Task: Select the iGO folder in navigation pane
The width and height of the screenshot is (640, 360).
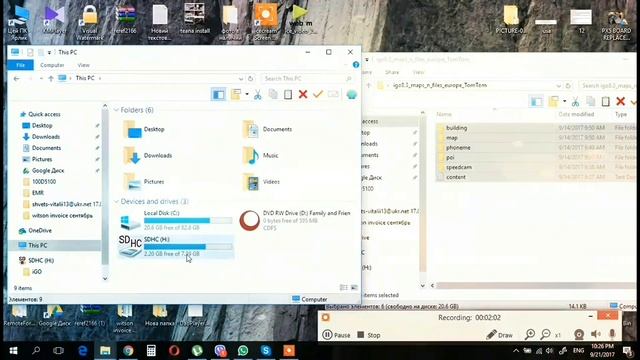Action: [x=37, y=271]
